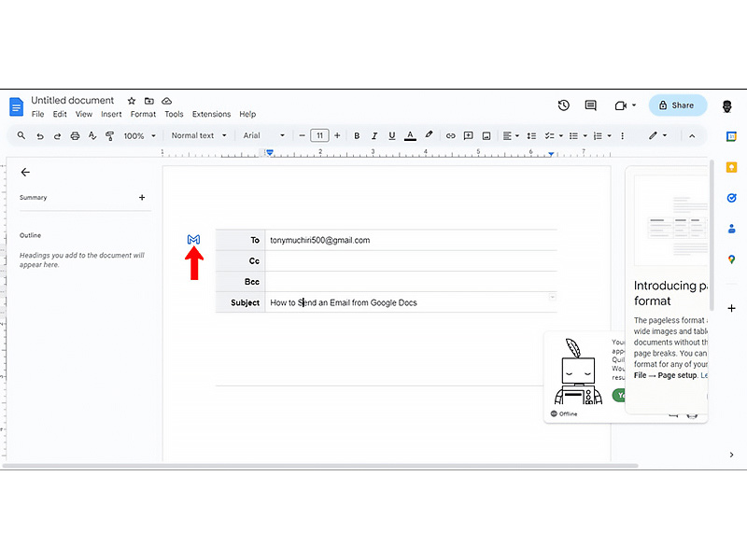Image resolution: width=747 pixels, height=560 pixels.
Task: Hide side panel with the right chevron
Action: pos(731,455)
